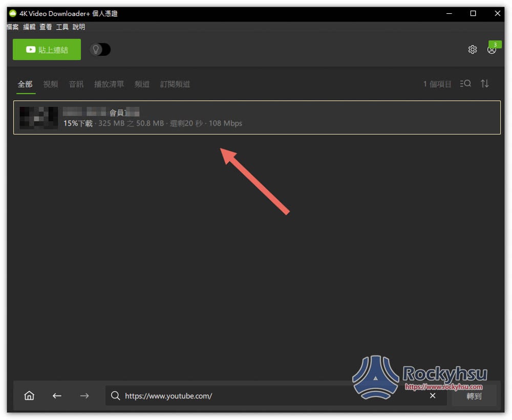Switch to the 音訊 tab
Viewport: 512px width, 420px height.
click(76, 84)
